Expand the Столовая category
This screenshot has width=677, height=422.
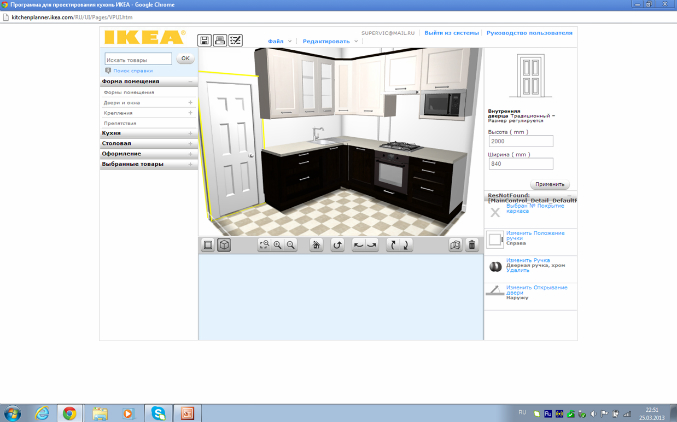coord(146,143)
